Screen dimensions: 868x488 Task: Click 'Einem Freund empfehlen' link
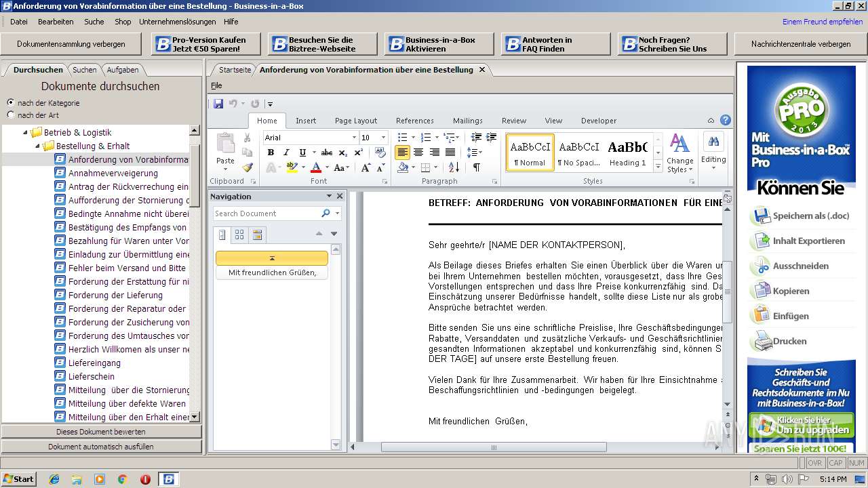[823, 22]
